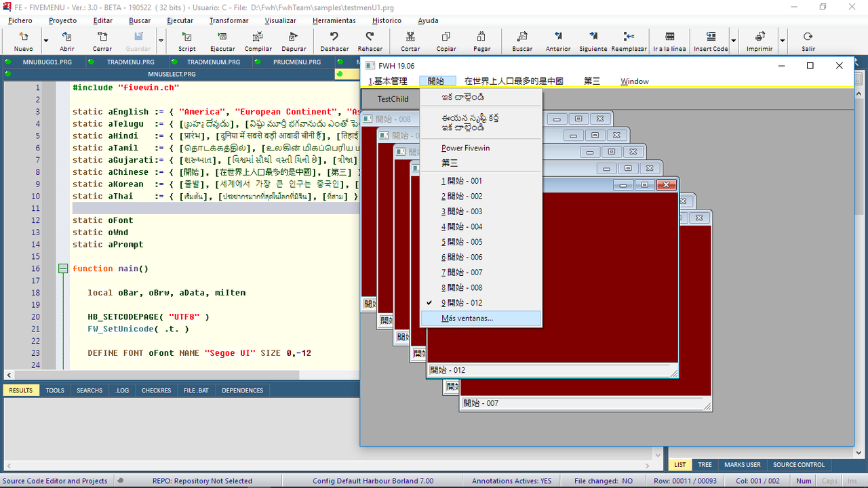
Task: Open the DEPENDENCES bottom tab
Action: (x=243, y=390)
